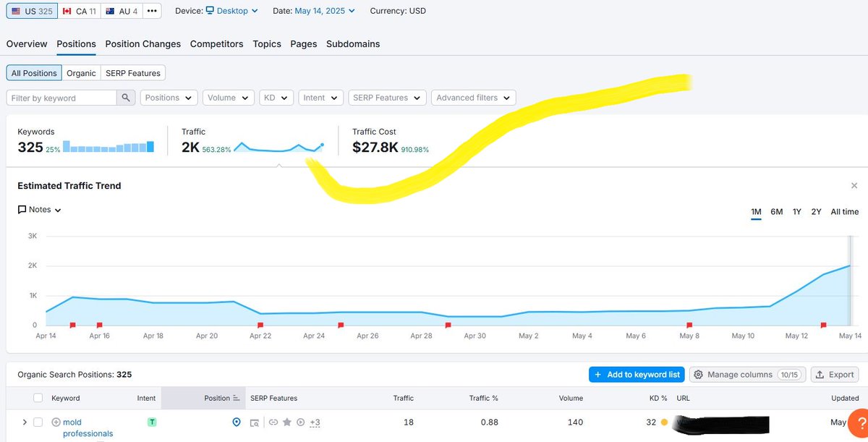Open Manage columns via the gear icon

coord(747,375)
